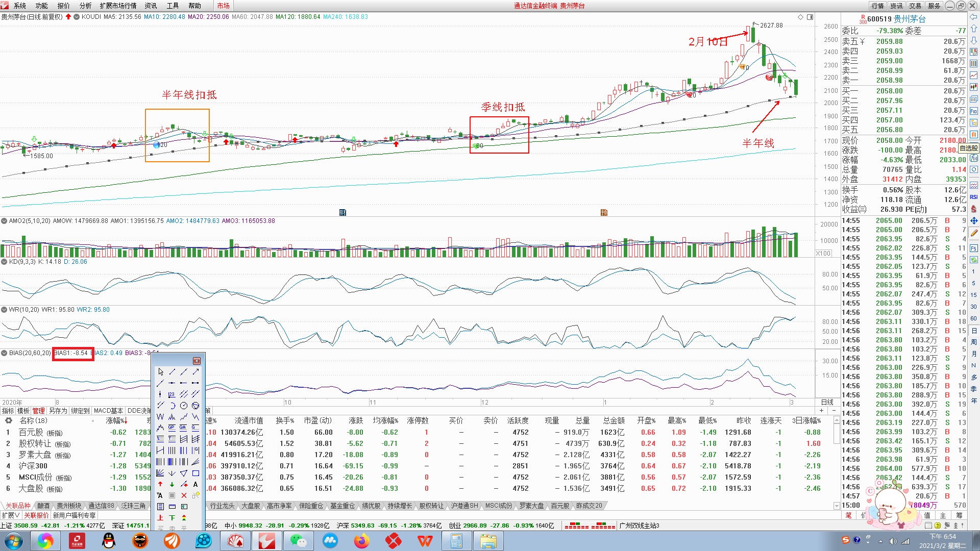Click the red X delete-drawing tool

tap(184, 495)
